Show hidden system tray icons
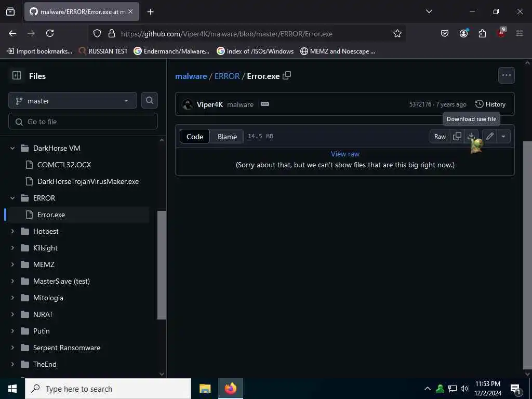532x399 pixels. 428,389
